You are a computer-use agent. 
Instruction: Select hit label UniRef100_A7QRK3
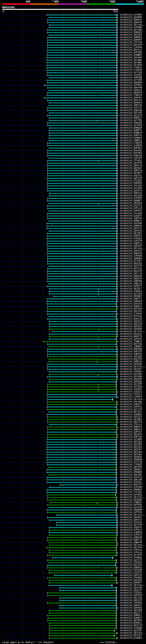(x=131, y=638)
